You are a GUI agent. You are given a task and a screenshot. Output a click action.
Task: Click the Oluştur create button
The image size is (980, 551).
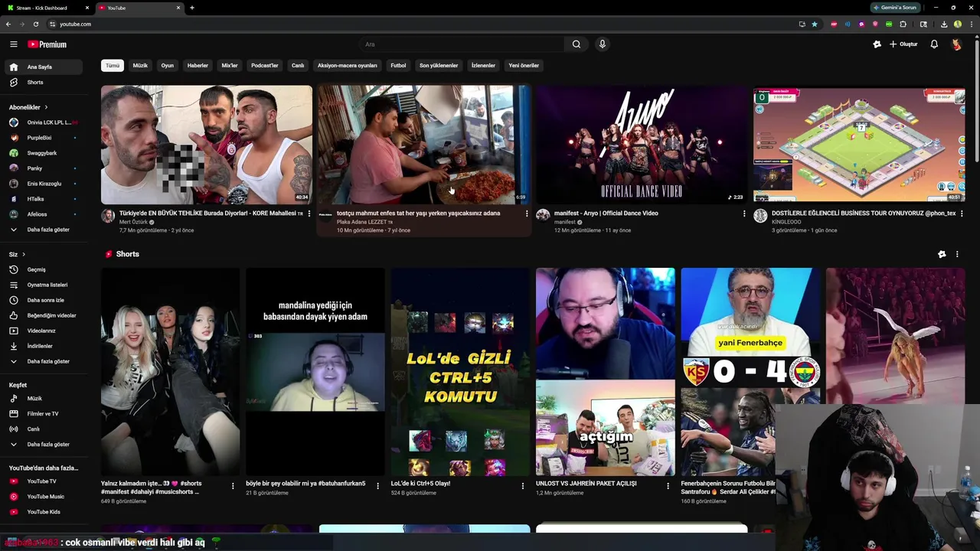pyautogui.click(x=903, y=44)
